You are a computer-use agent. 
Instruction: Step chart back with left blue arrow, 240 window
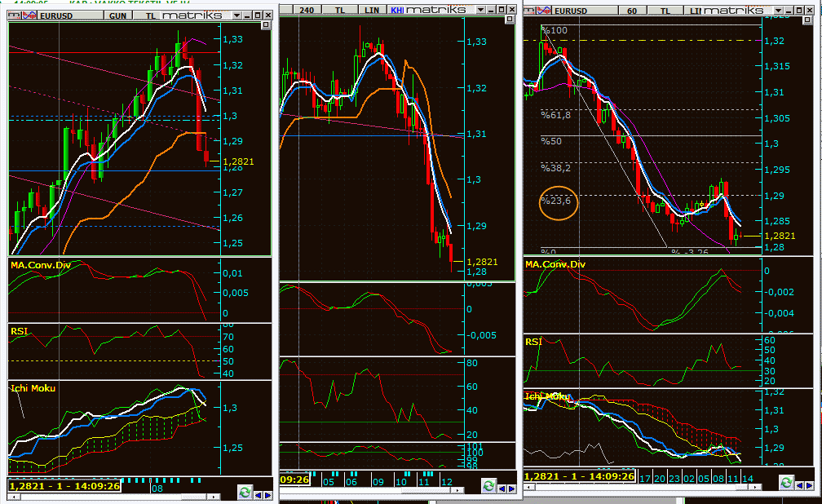point(502,489)
